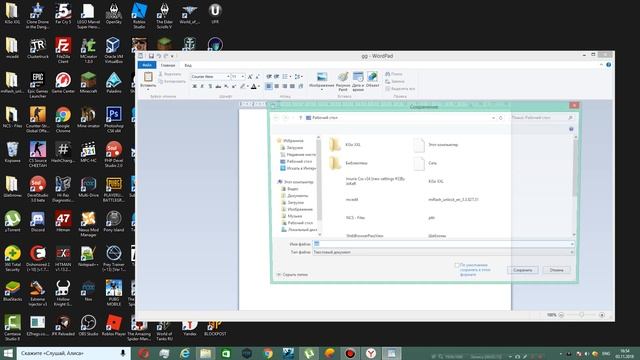The image size is (640, 360).
Task: Adjust the WordPad zoom slider
Action: [581, 315]
